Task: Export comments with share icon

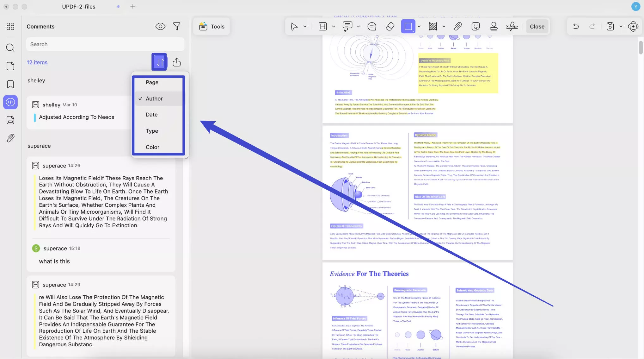Action: pyautogui.click(x=177, y=62)
